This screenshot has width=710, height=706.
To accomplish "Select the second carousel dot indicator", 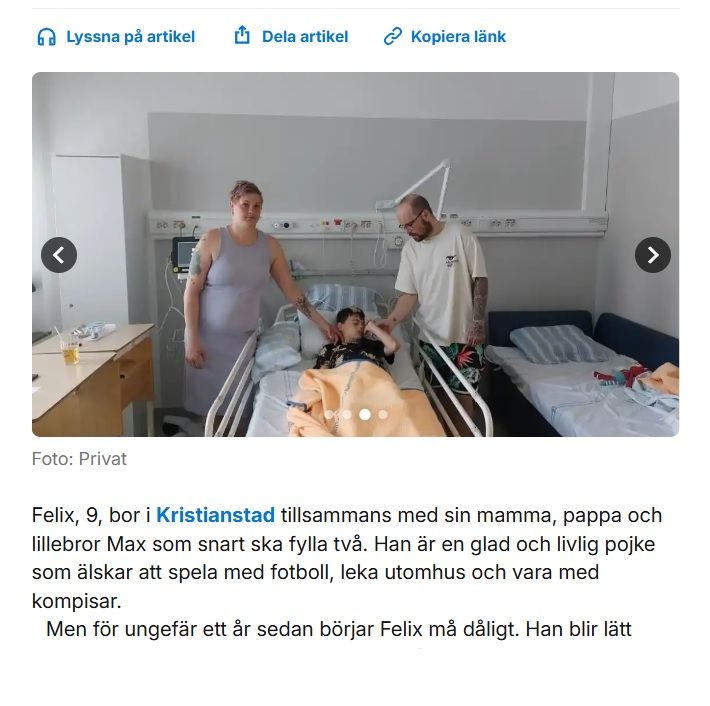I will [347, 414].
